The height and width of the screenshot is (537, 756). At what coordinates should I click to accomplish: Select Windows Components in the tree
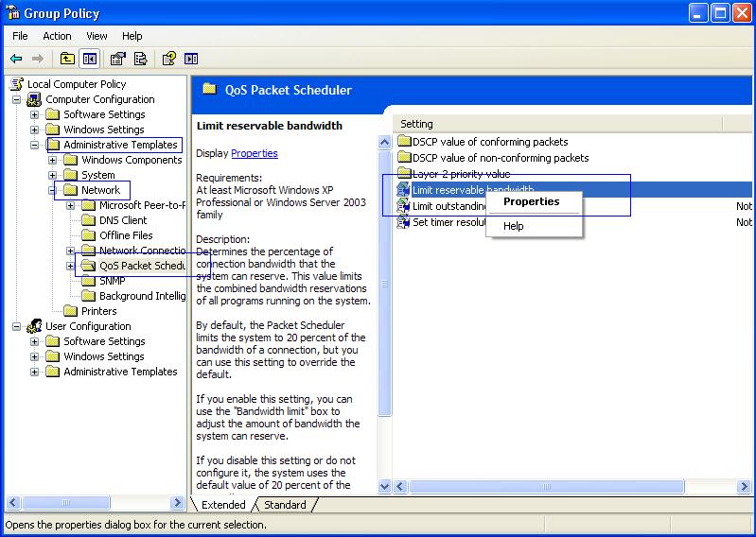[x=132, y=160]
